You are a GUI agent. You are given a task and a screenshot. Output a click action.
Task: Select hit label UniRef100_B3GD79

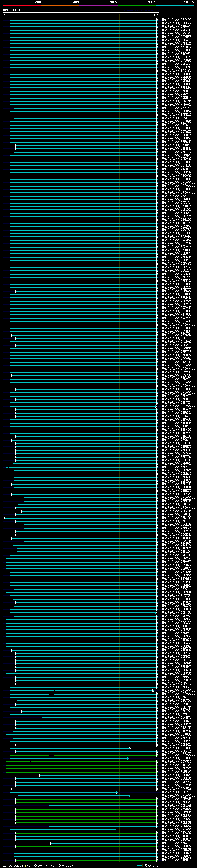pyautogui.click(x=177, y=721)
